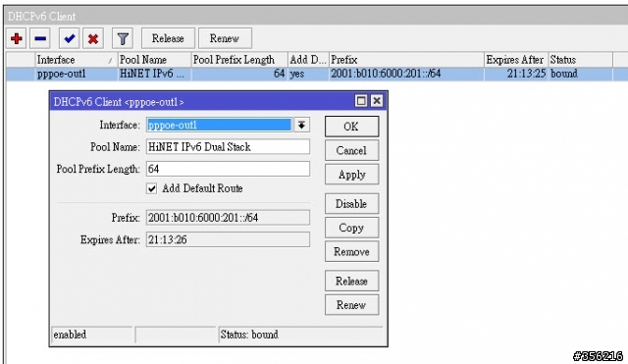Screen dimensions: 628x364
Task: Disable the entry with the red X icon
Action: (93, 39)
